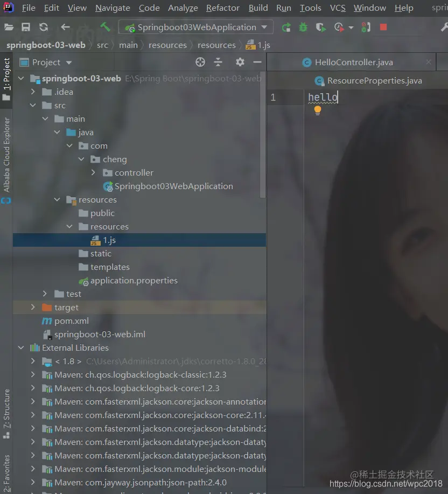Collapse the java source folder
This screenshot has width=448, height=494.
tap(57, 133)
